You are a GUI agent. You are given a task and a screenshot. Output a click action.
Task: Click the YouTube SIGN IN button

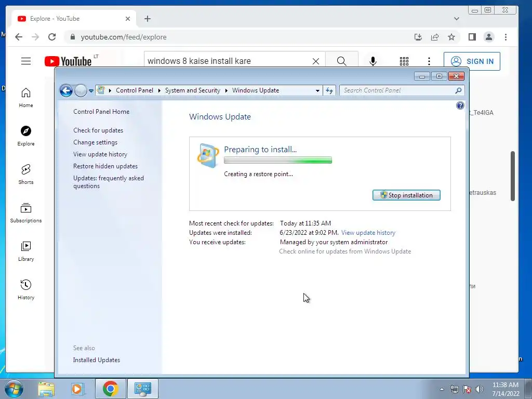point(472,61)
